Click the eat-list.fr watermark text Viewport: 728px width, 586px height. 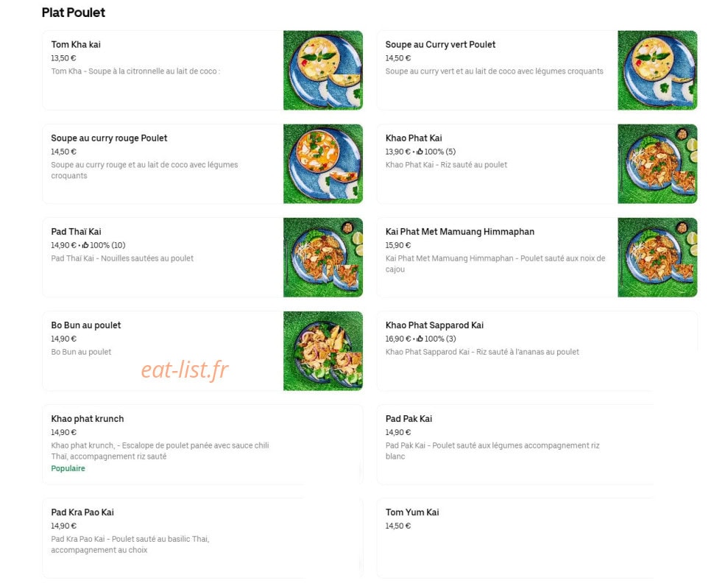coord(185,370)
